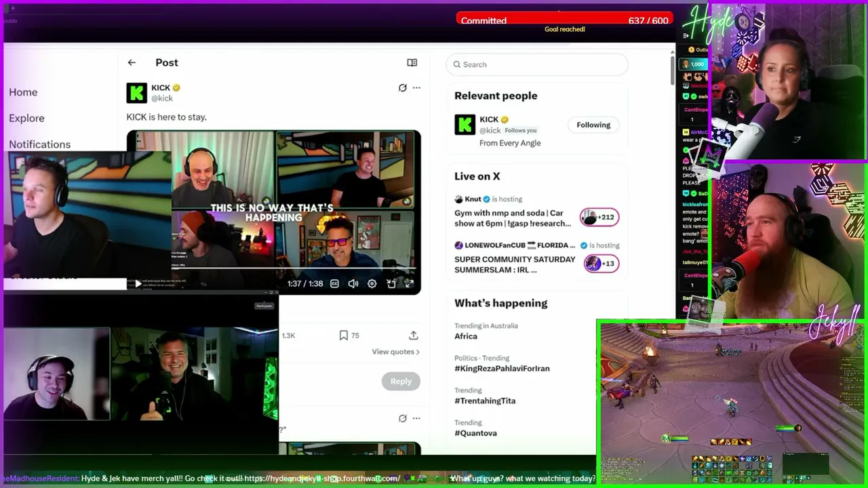Toggle closed captions on the video
The height and width of the screenshot is (488, 868).
(x=334, y=283)
